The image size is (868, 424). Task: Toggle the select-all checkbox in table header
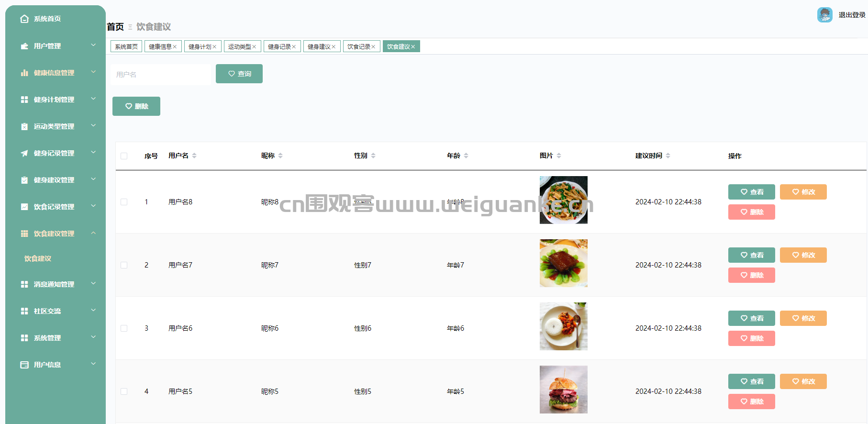tap(124, 156)
